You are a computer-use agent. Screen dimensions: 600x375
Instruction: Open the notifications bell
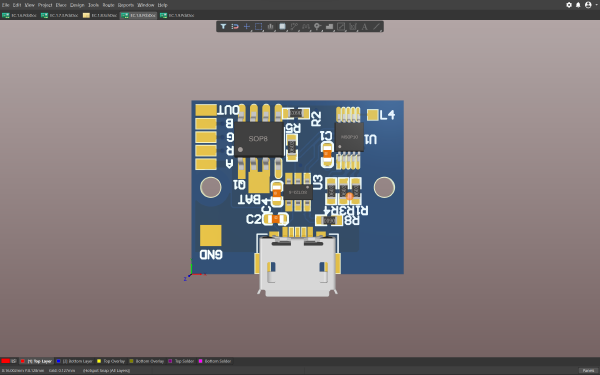pyautogui.click(x=578, y=5)
